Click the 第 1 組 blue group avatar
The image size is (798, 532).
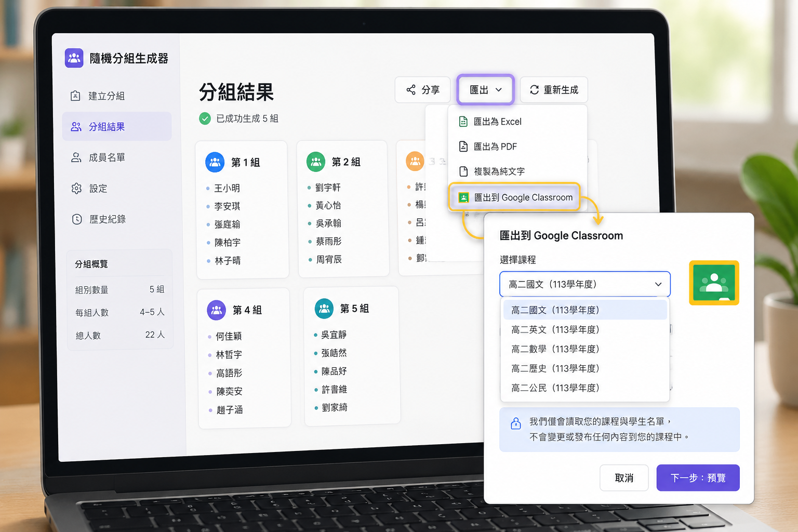(x=215, y=162)
